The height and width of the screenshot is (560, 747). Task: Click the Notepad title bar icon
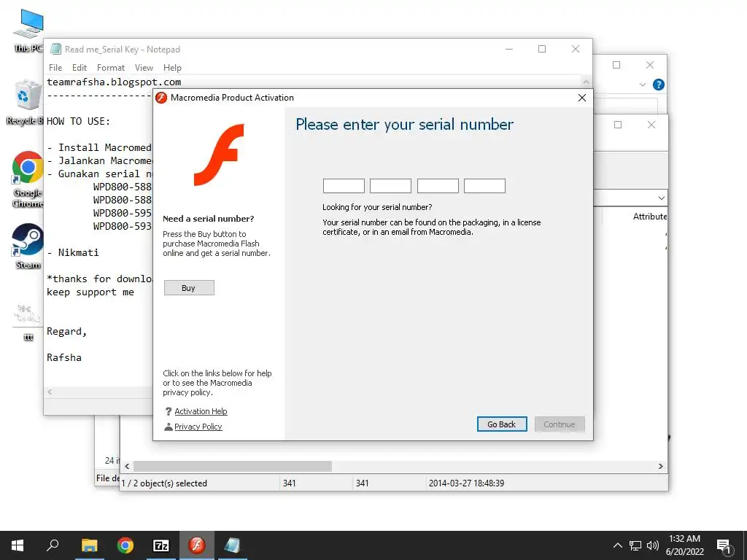[x=55, y=49]
